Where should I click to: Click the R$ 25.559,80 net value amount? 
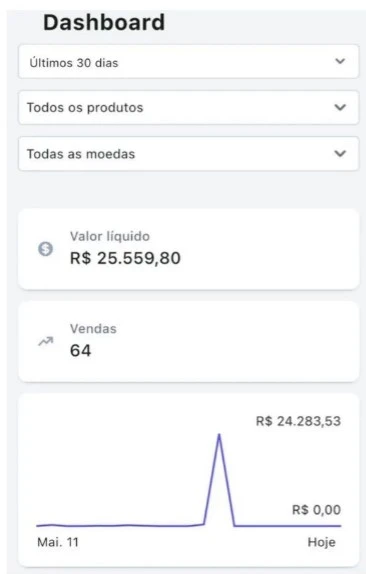[125, 258]
